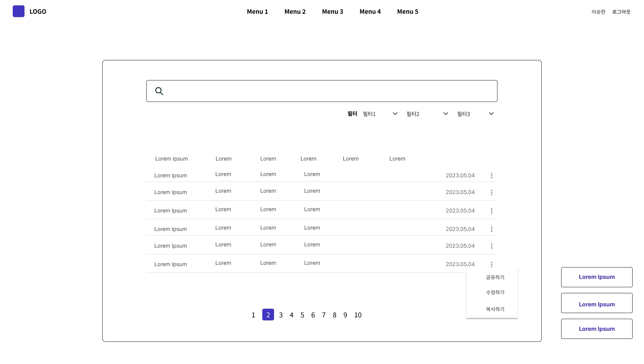Open the kebab menu on the first table row
This screenshot has height=364, width=644.
(492, 175)
